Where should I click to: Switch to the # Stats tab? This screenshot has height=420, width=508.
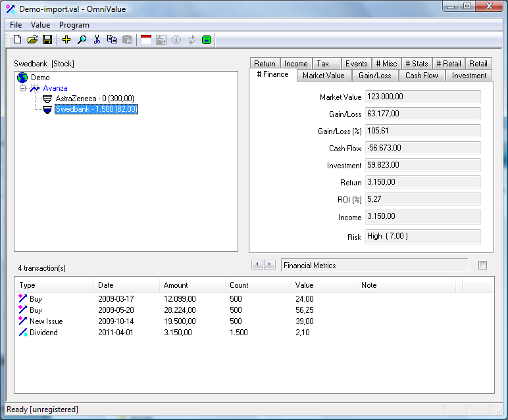[x=417, y=63]
